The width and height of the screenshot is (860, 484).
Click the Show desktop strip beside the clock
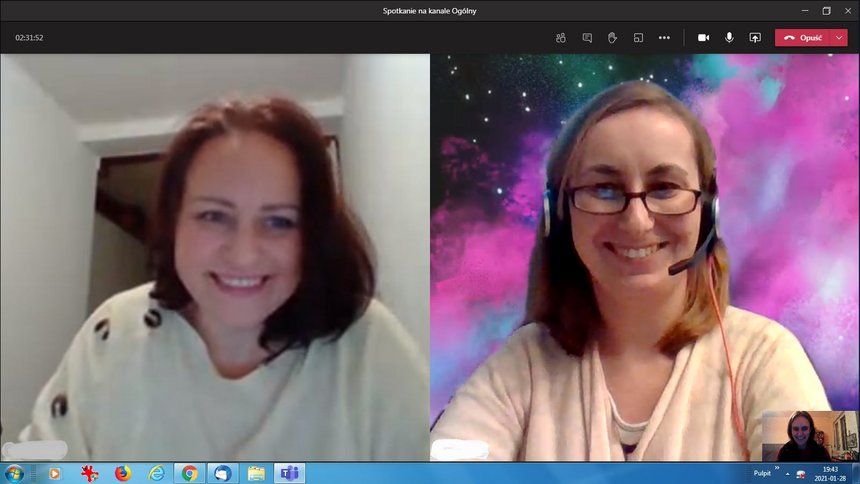coord(856,473)
